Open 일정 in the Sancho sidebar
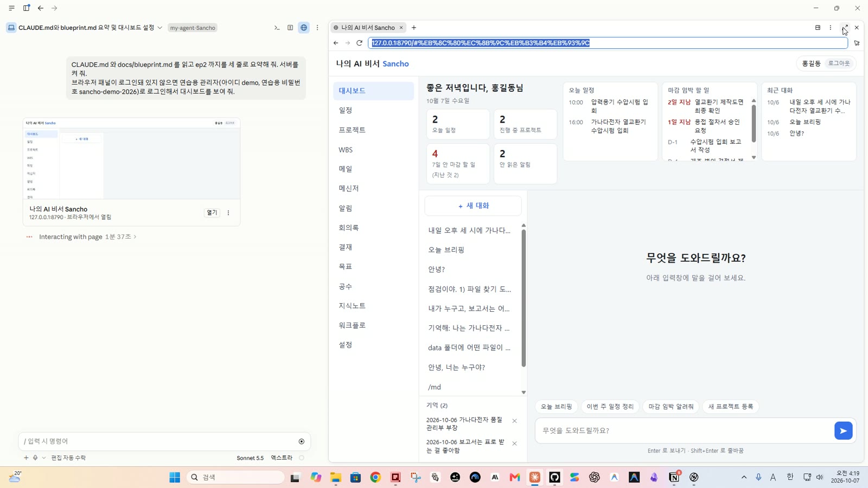 pos(373,110)
